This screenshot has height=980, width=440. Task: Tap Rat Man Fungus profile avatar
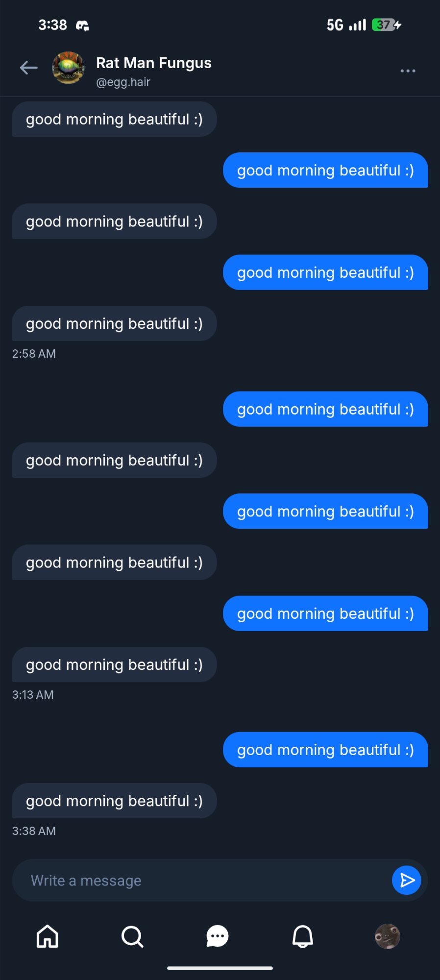68,68
